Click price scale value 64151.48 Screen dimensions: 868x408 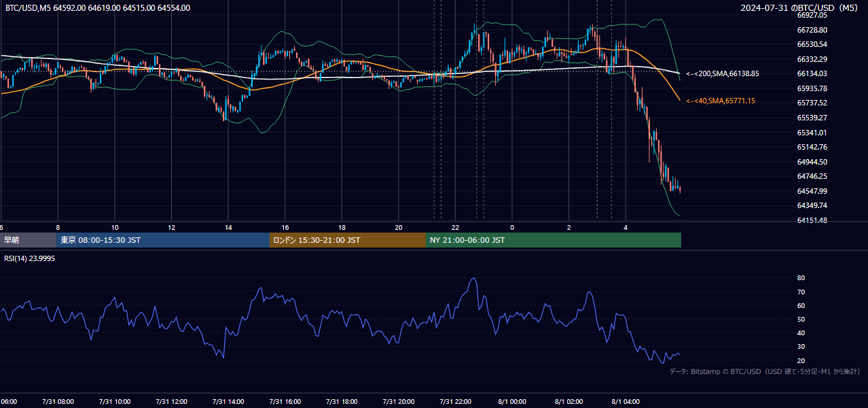click(x=812, y=220)
